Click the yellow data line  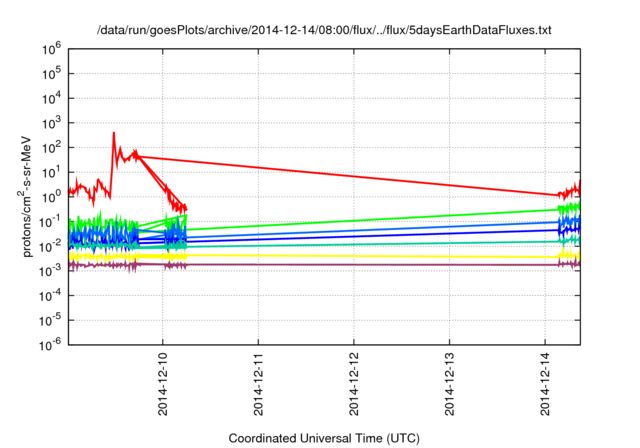371,256
